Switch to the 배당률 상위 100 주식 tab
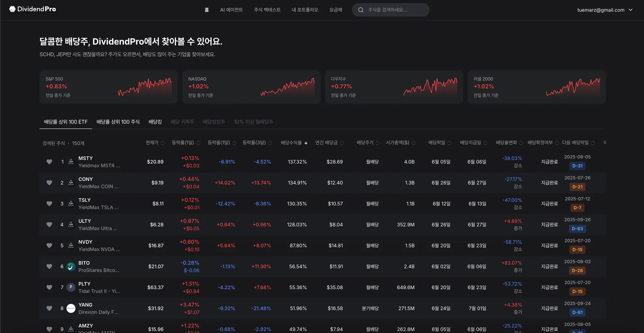 (x=118, y=122)
